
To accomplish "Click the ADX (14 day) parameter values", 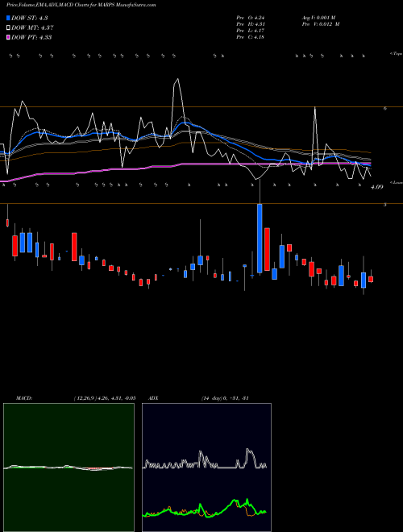I will [x=225, y=398].
